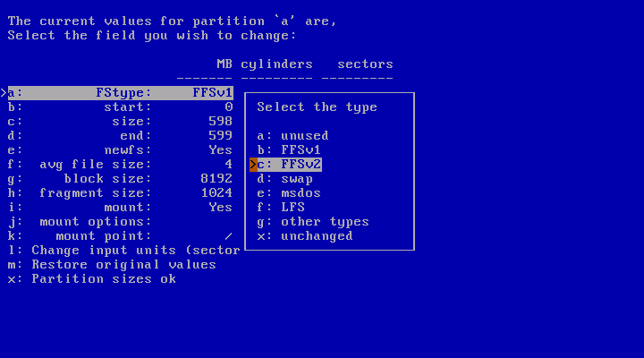Confirm with 'x: Partition sizes ok'
Screen dimensions: 644x358
click(92, 279)
